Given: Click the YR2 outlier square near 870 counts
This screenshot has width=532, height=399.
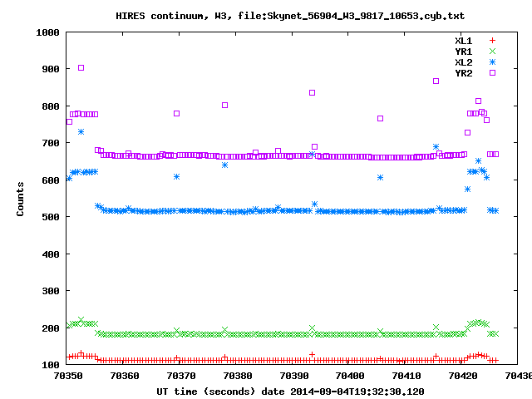Looking at the screenshot, I should tap(436, 81).
